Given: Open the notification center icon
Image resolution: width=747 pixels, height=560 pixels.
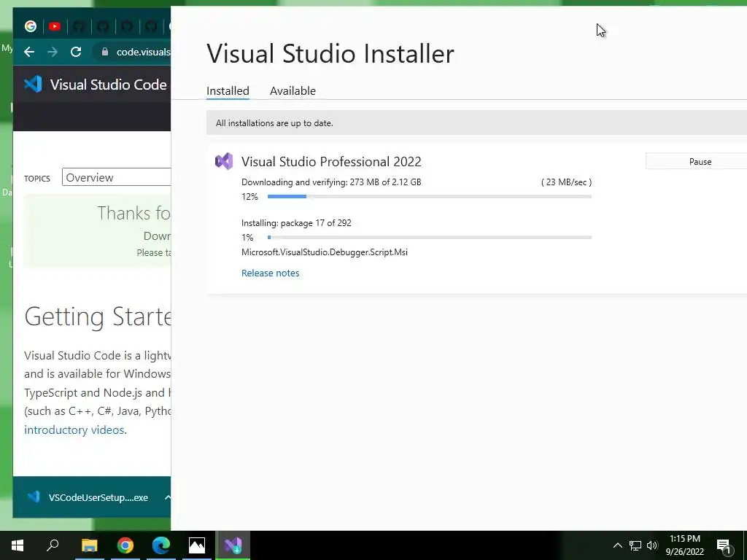Looking at the screenshot, I should pos(724,545).
